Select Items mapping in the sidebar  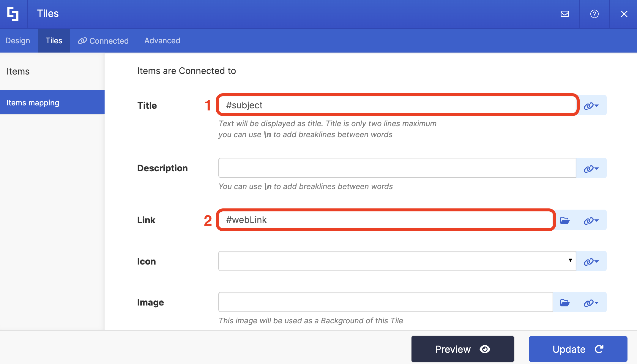pos(52,102)
